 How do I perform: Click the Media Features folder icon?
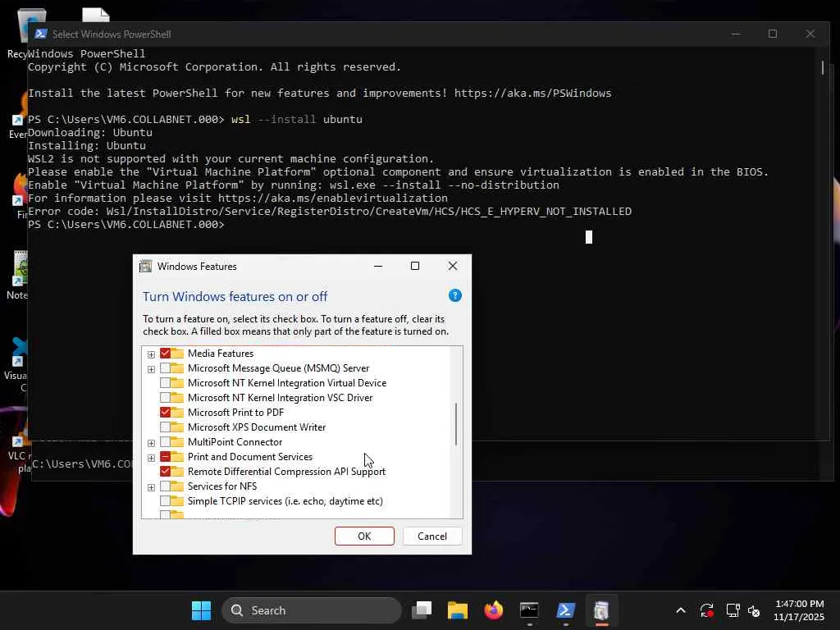(x=177, y=353)
